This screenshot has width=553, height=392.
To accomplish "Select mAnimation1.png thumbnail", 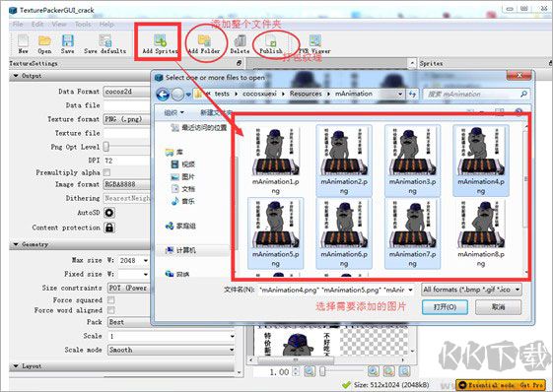I will click(276, 161).
